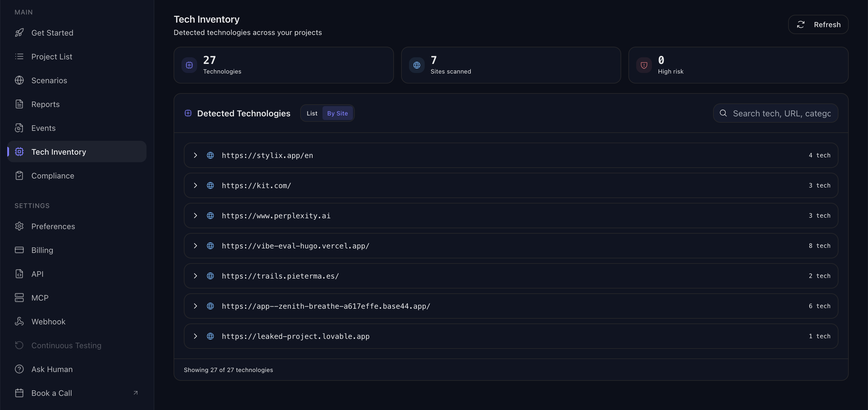Focus the Search tech, URL input field
Screen dimensions: 868x410
tap(782, 113)
